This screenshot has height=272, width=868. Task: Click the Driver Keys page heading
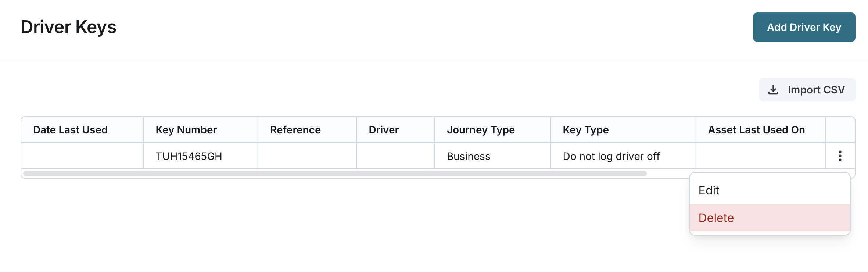tap(68, 27)
